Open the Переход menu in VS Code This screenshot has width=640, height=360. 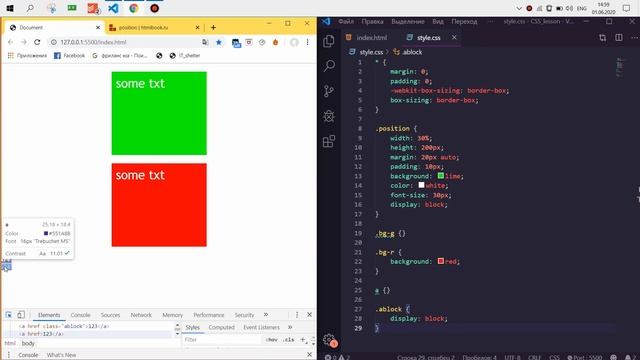tap(464, 21)
